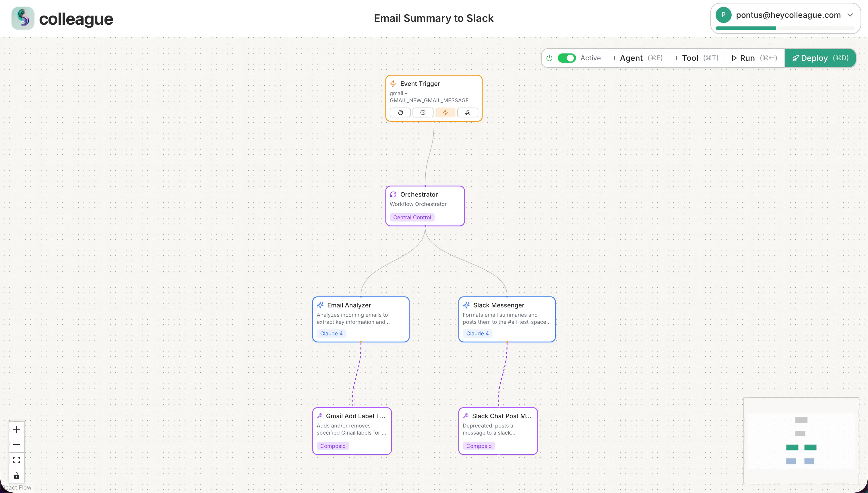
Task: Click the Slack Messenger sparkle icon
Action: pyautogui.click(x=466, y=305)
